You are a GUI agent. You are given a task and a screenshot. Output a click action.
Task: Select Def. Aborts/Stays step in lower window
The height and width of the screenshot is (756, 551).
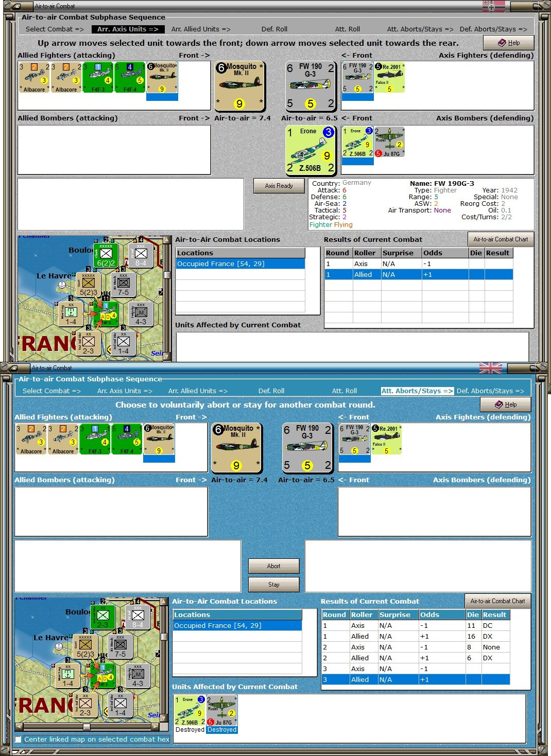(x=490, y=391)
